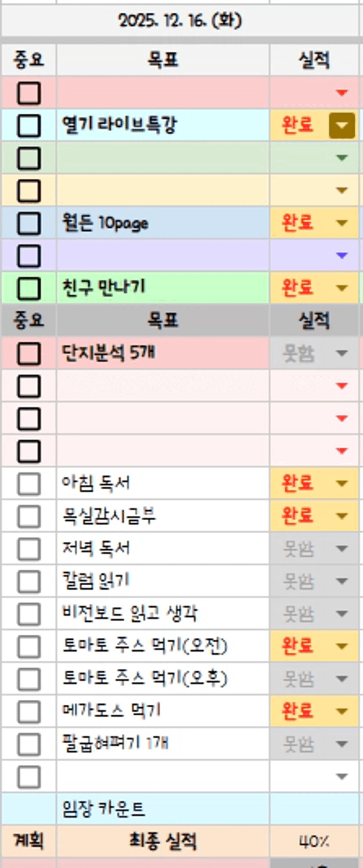The width and height of the screenshot is (363, 868).
Task: Toggle checkbox next to 칼럼 읽기
Action: pyautogui.click(x=29, y=581)
